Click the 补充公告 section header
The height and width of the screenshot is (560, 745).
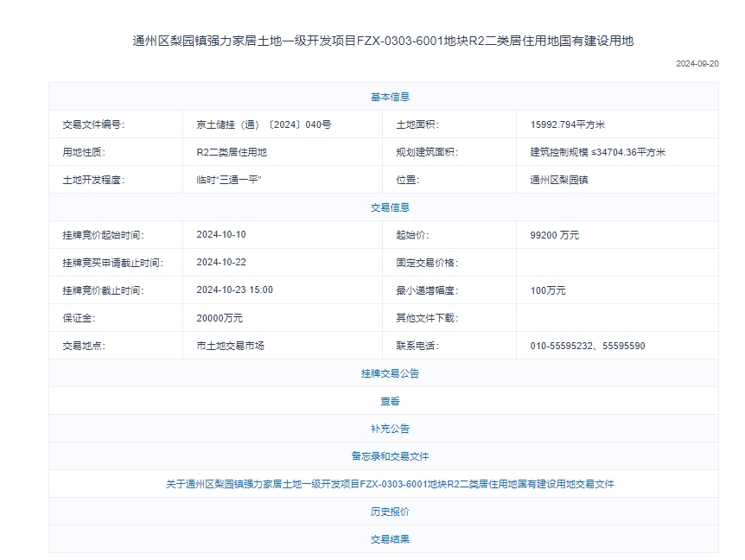[x=390, y=429]
